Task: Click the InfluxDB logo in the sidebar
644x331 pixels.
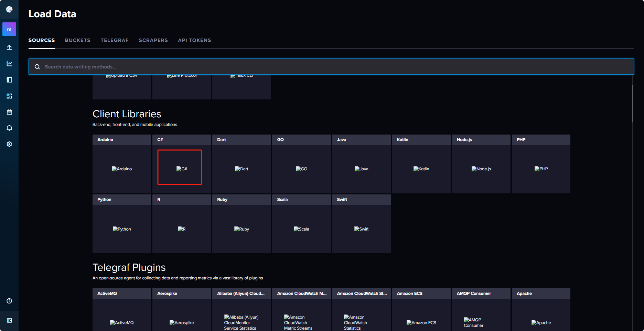Action: pyautogui.click(x=9, y=9)
